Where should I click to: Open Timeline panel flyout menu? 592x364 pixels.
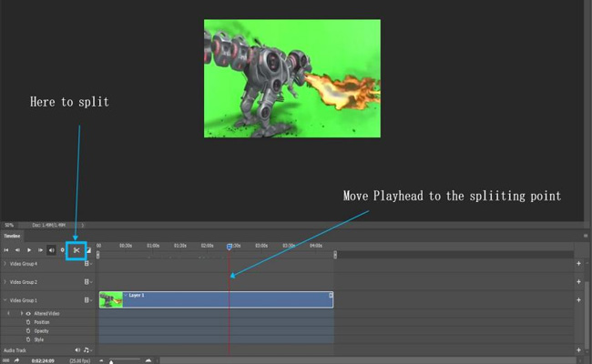click(x=586, y=236)
